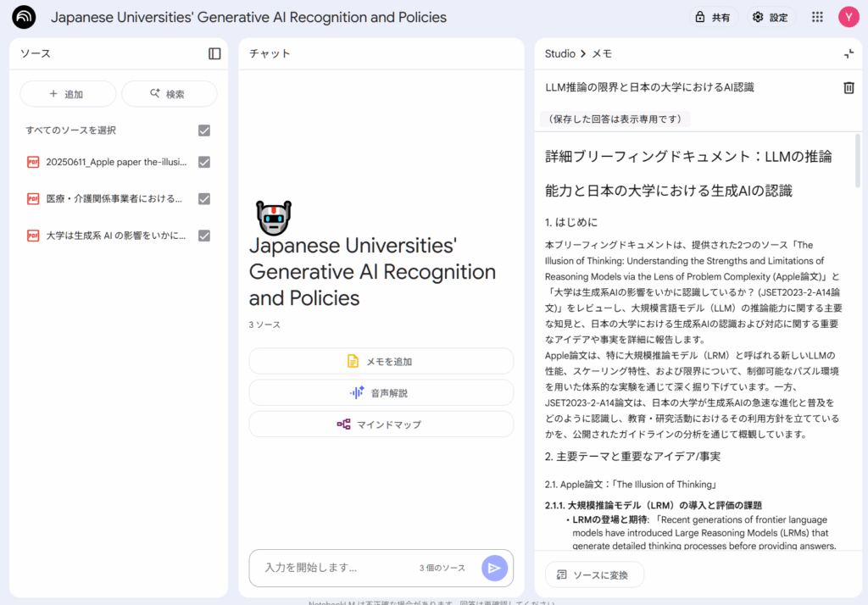Open source 20250611_Apple paper the-illusi...
This screenshot has width=868, height=605.
click(116, 162)
